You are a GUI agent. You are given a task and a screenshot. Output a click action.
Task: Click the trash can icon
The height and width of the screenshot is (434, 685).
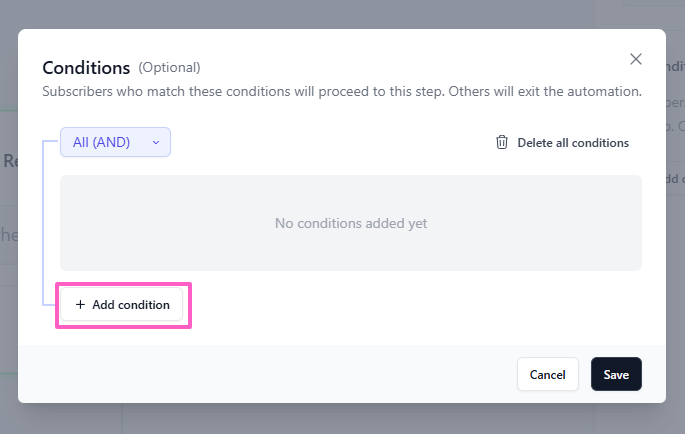502,142
